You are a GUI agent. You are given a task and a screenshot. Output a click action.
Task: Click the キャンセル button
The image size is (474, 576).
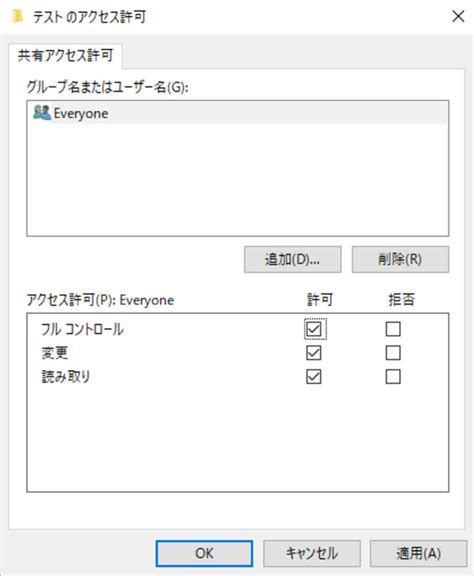pos(312,553)
